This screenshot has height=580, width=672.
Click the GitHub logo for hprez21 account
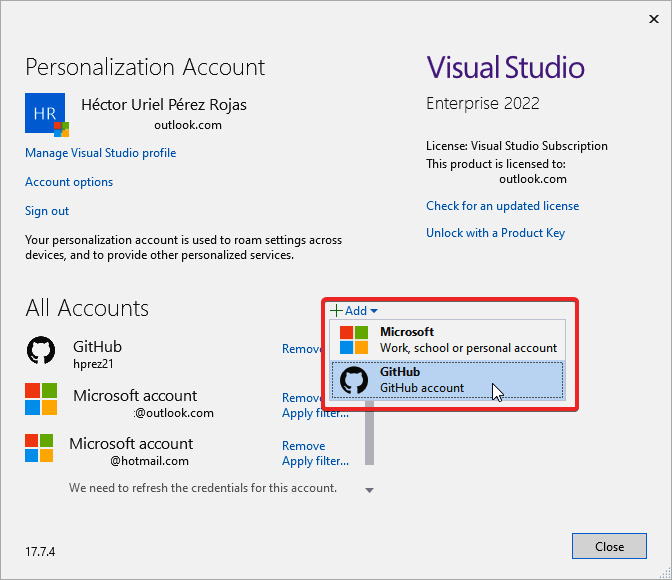coord(41,350)
